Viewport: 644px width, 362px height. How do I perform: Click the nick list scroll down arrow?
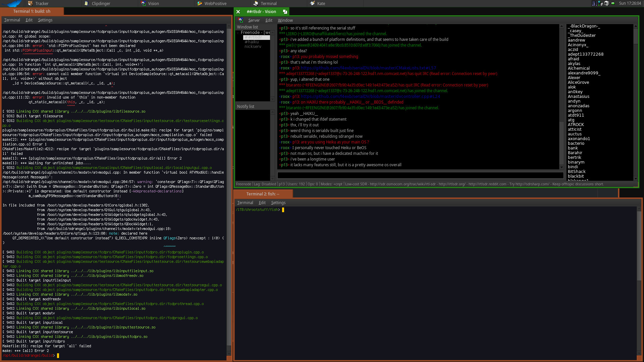pos(635,179)
